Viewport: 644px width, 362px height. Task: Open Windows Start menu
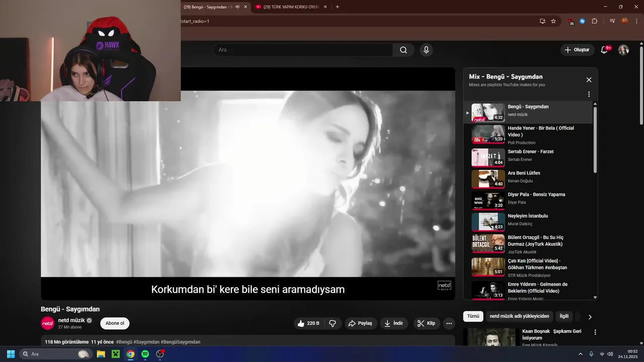click(x=11, y=354)
